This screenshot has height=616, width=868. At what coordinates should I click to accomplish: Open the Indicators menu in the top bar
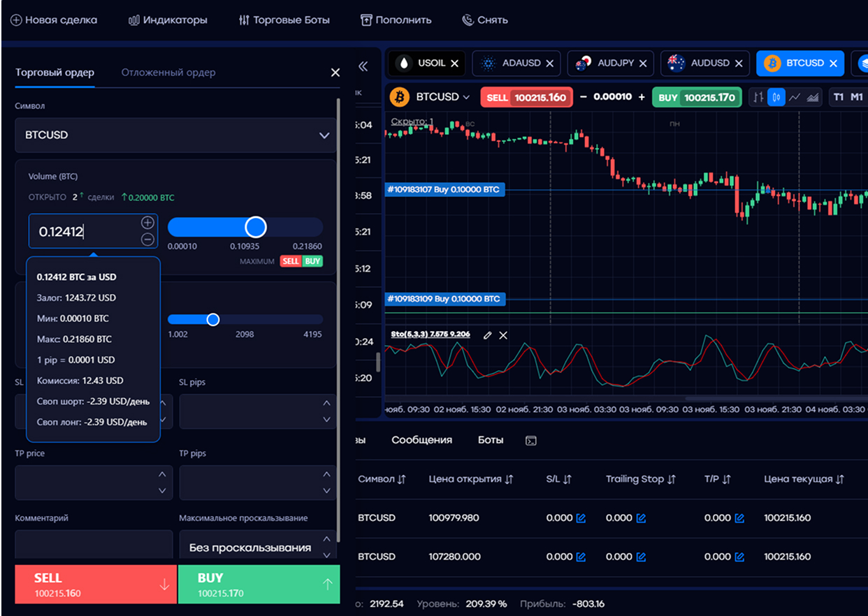(x=168, y=20)
